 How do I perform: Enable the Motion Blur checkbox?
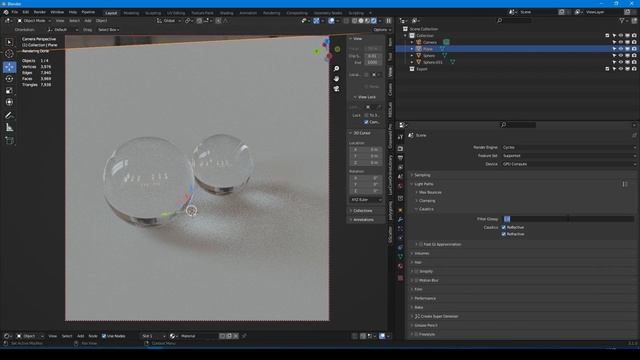pos(416,280)
